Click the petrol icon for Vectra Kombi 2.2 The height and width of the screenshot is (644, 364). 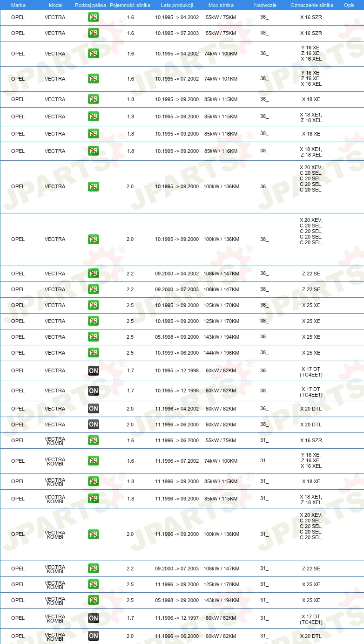(94, 569)
